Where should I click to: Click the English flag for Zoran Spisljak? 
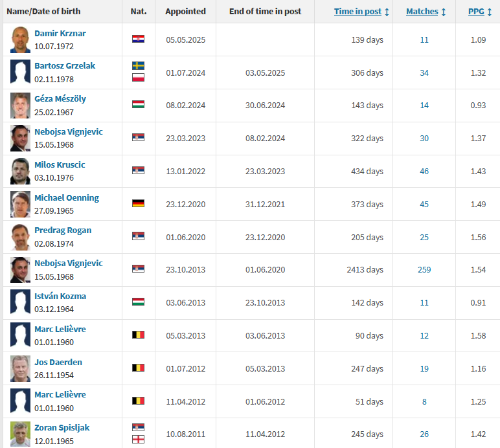click(x=138, y=440)
